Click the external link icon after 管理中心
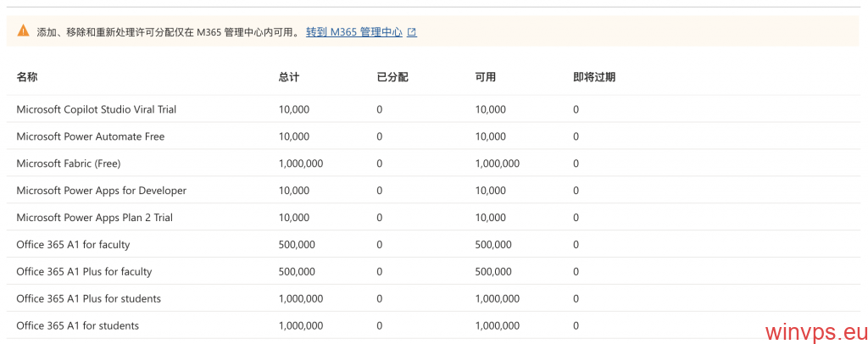 click(x=412, y=32)
